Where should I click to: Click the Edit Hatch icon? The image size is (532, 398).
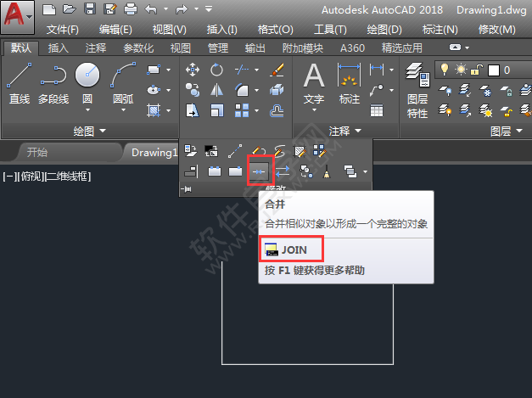pyautogui.click(x=300, y=151)
